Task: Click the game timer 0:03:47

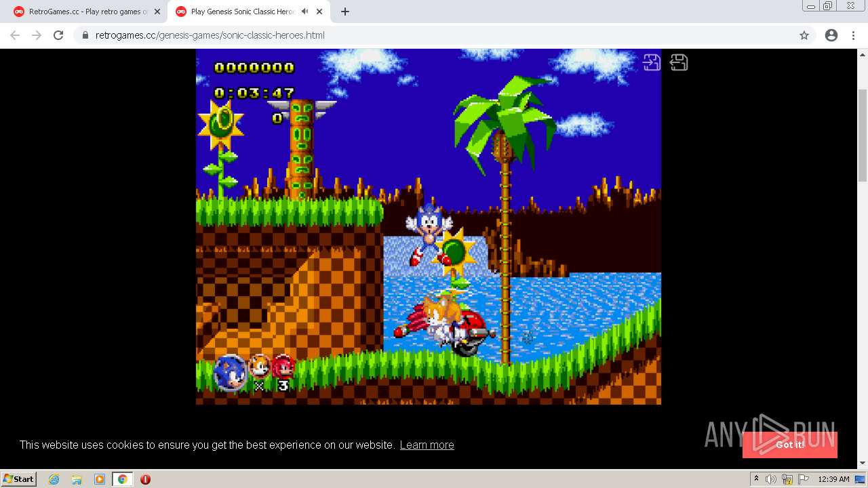Action: (254, 93)
